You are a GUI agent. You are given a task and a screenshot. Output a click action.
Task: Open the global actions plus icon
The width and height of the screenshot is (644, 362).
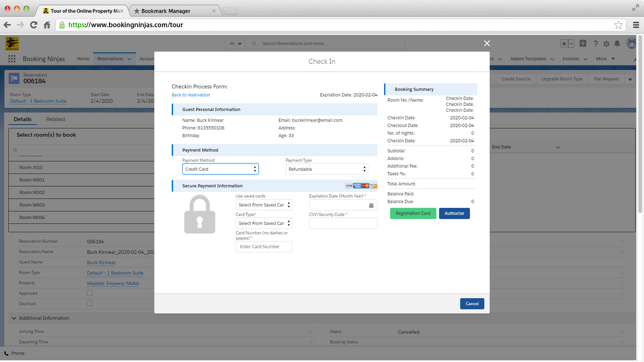click(x=583, y=43)
